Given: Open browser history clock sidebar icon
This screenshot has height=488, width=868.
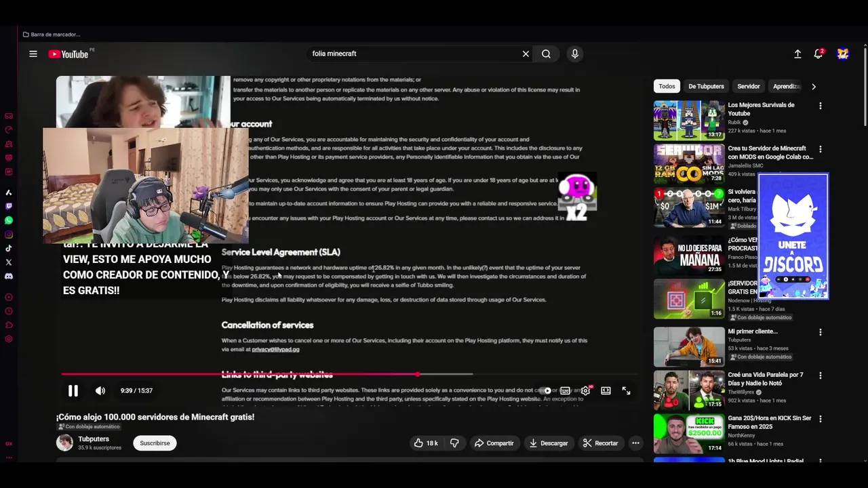Looking at the screenshot, I should (9, 311).
